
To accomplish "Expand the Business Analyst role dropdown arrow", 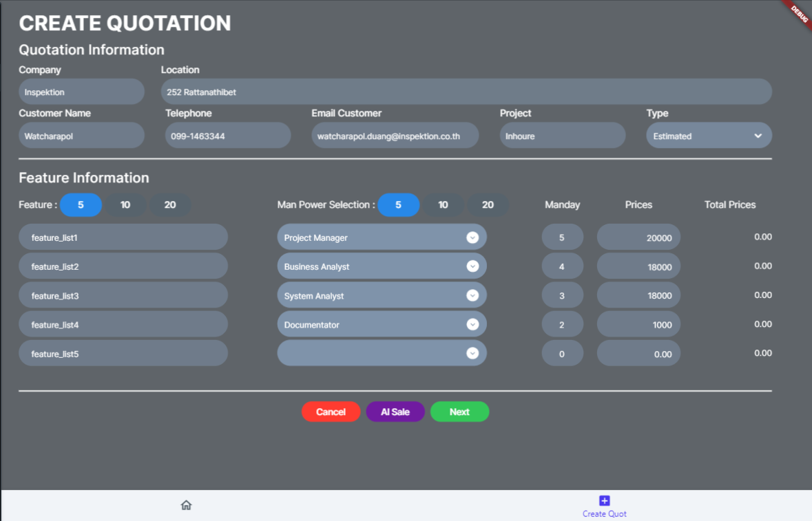I will pyautogui.click(x=472, y=266).
